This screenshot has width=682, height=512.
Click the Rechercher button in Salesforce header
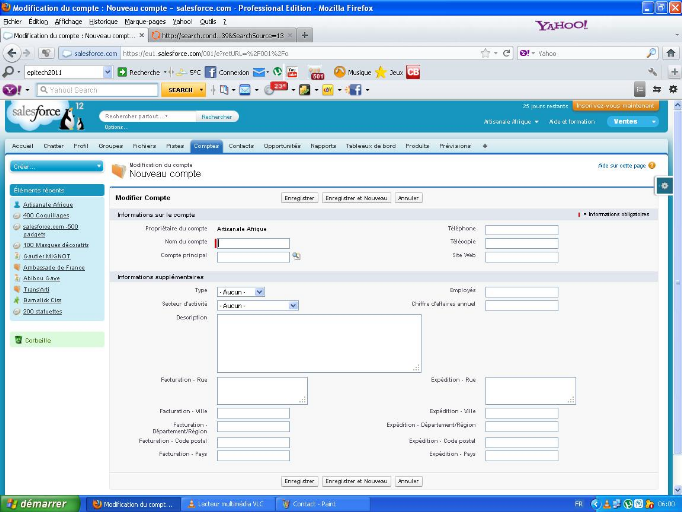pyautogui.click(x=217, y=117)
